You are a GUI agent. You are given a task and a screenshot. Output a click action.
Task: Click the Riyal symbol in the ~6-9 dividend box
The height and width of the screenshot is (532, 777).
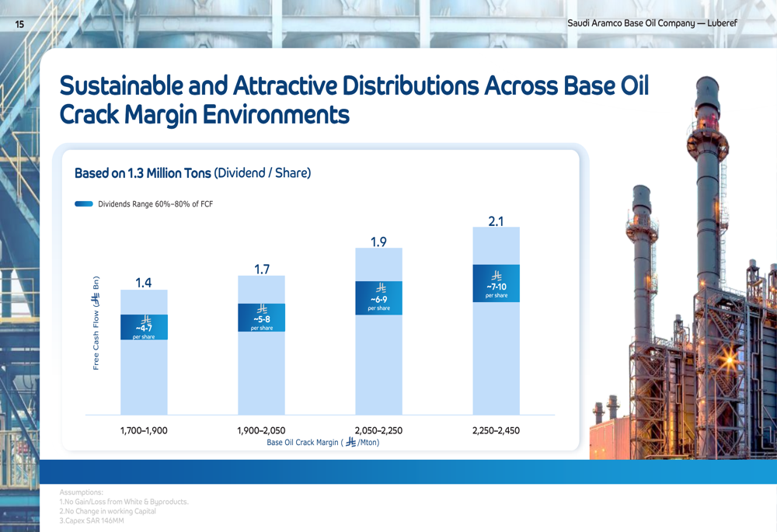coord(380,289)
